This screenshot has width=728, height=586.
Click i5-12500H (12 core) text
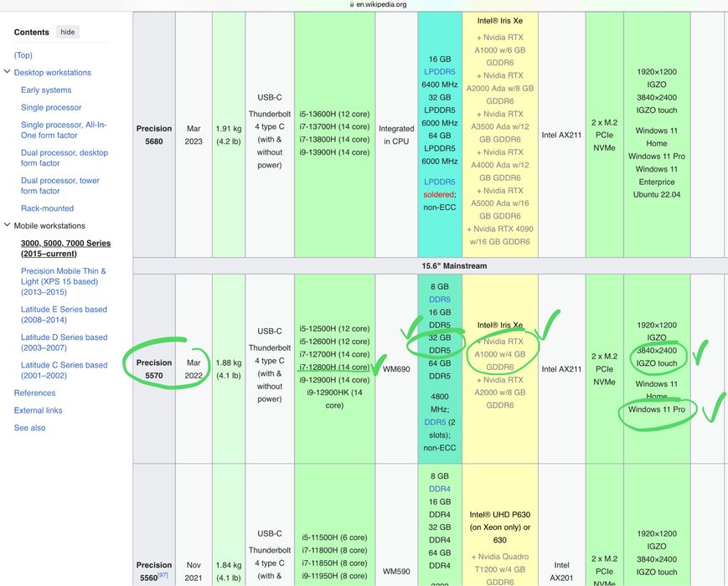pyautogui.click(x=334, y=328)
